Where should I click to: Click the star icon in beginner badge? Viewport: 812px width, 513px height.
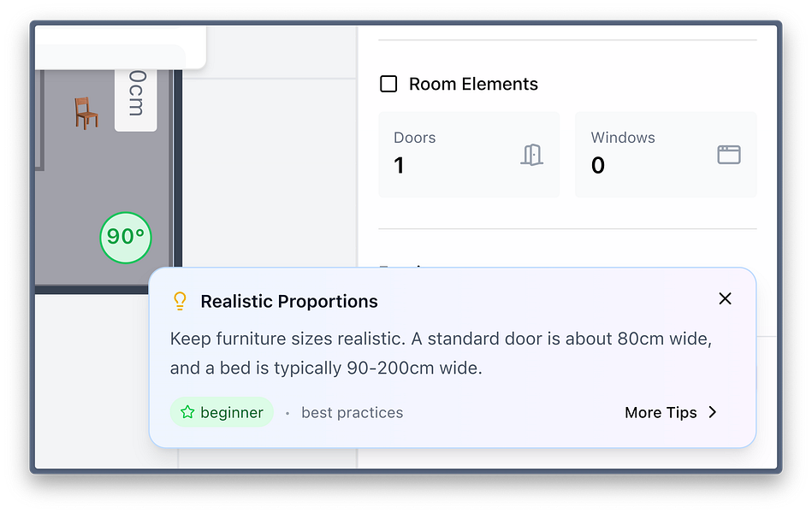[x=187, y=412]
